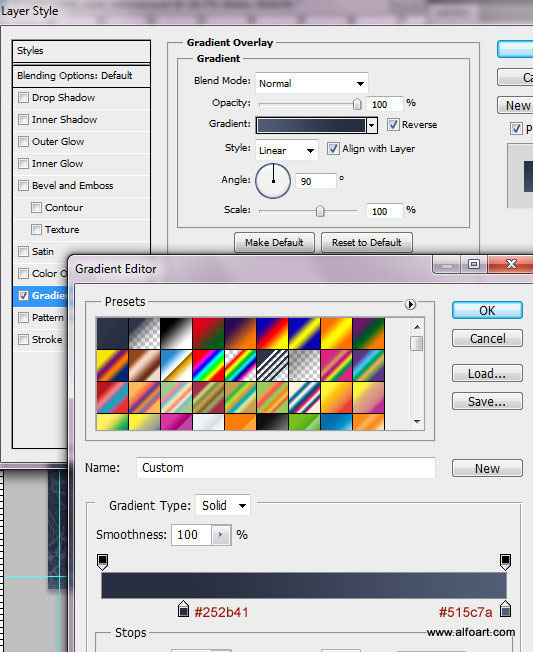Choose the fully transparent checkered preset

(x=304, y=366)
